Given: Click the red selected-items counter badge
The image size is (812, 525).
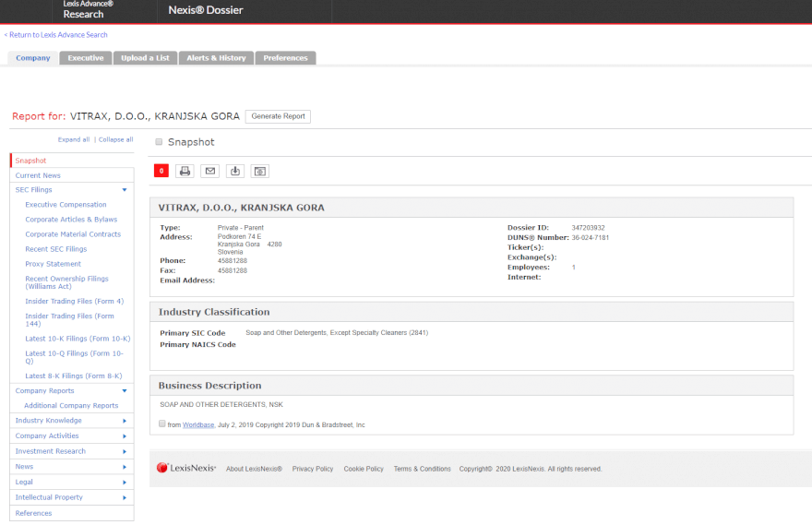Looking at the screenshot, I should click(161, 171).
